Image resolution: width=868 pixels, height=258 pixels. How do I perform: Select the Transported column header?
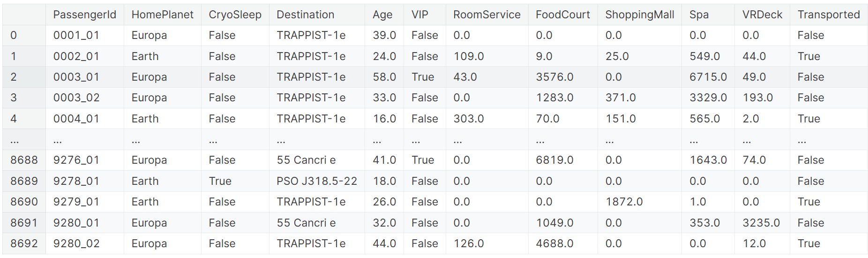pos(829,15)
